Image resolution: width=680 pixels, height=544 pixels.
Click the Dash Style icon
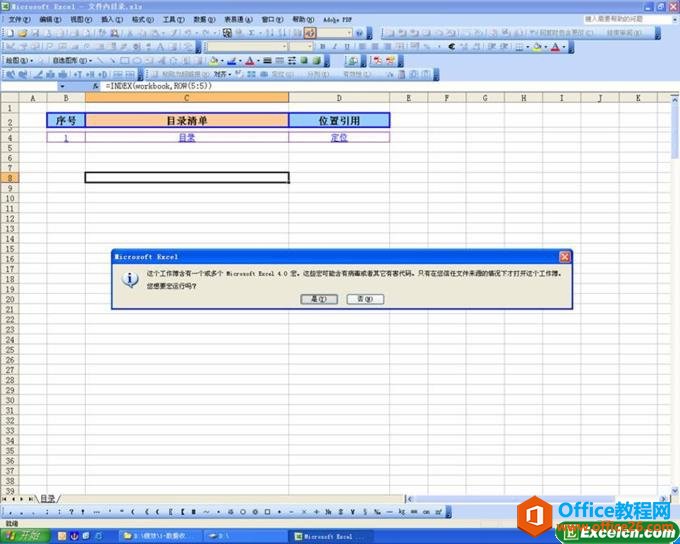280,61
